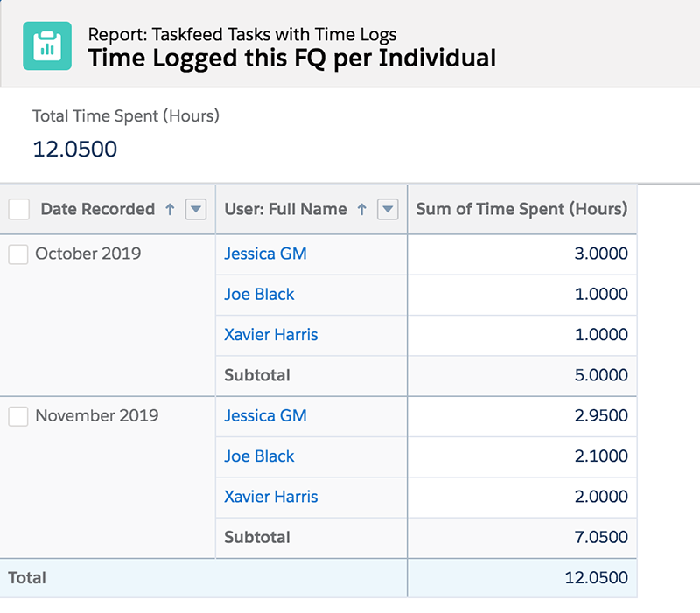This screenshot has height=613, width=700.
Task: Check the October 2019 row checkbox
Action: (18, 254)
